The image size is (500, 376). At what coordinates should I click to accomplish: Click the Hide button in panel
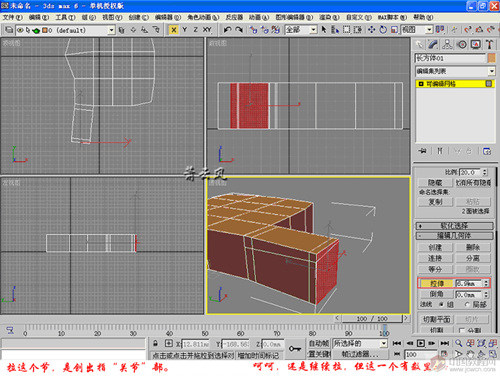pyautogui.click(x=435, y=183)
